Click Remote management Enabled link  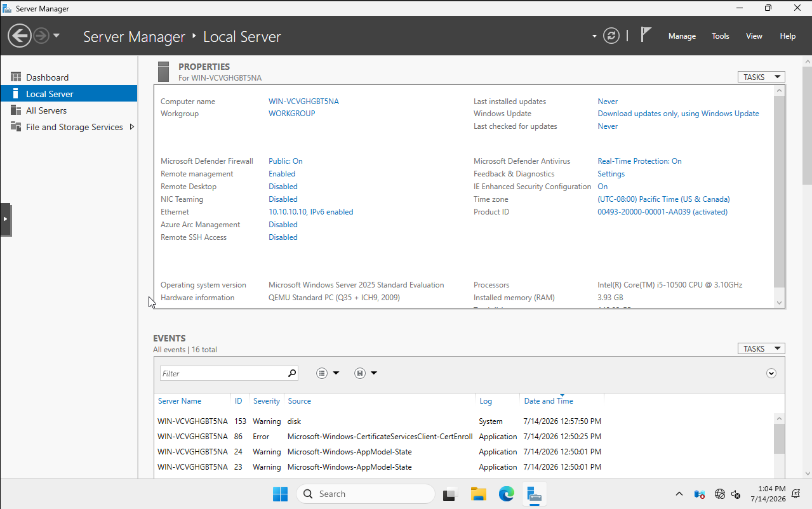tap(282, 174)
